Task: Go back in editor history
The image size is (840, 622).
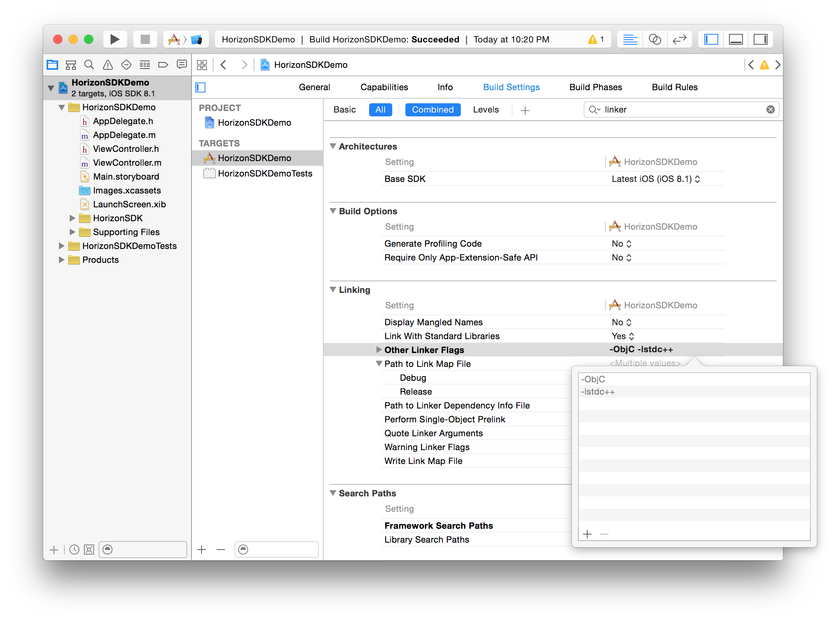Action: tap(223, 65)
